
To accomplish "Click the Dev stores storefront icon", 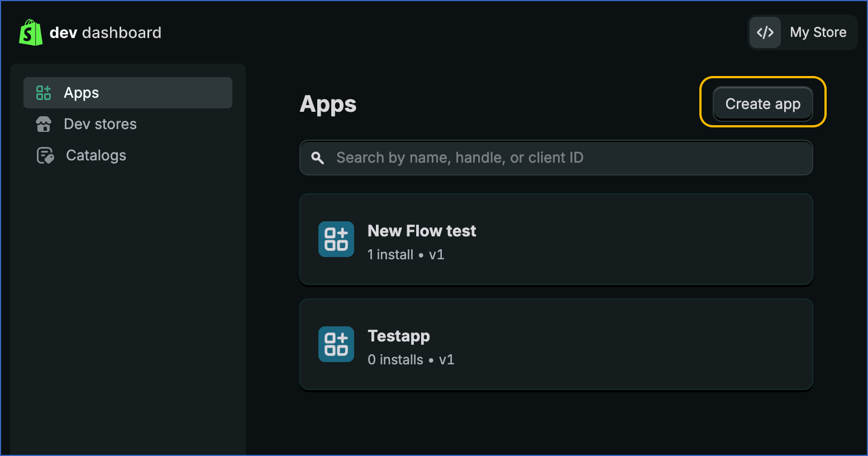I will [44, 124].
